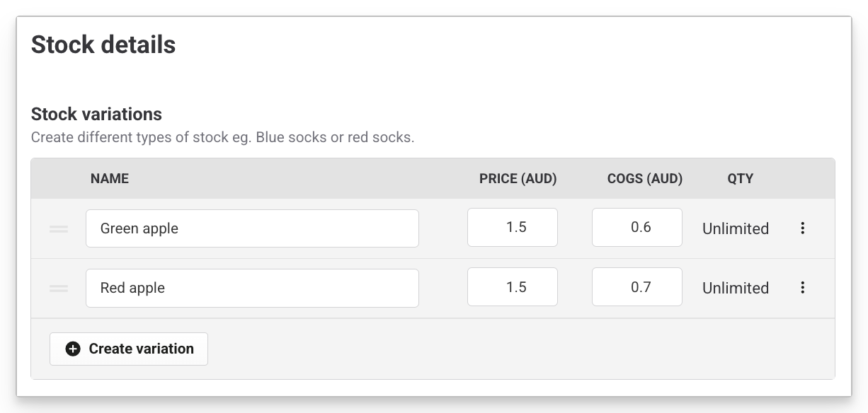The image size is (868, 413).
Task: Click the PRICE (AUD) column header
Action: click(518, 179)
